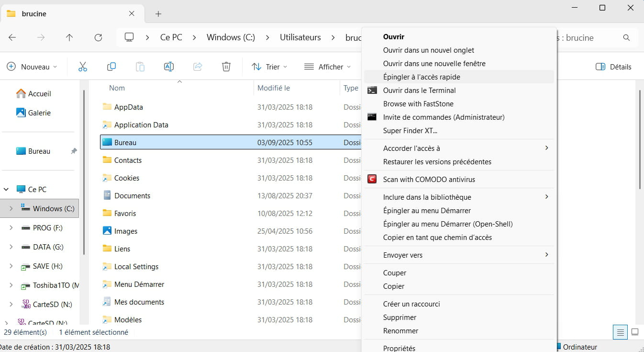Click the Share icon in toolbar
The image size is (644, 352).
[198, 67]
